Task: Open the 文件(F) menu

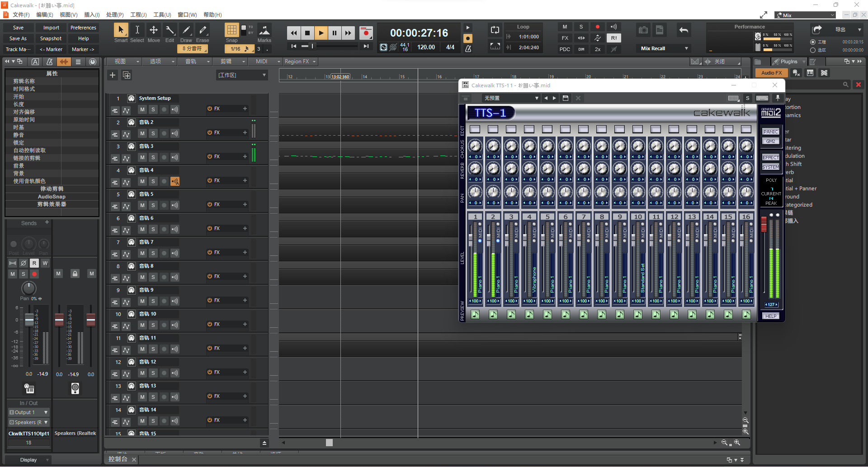Action: pos(21,15)
